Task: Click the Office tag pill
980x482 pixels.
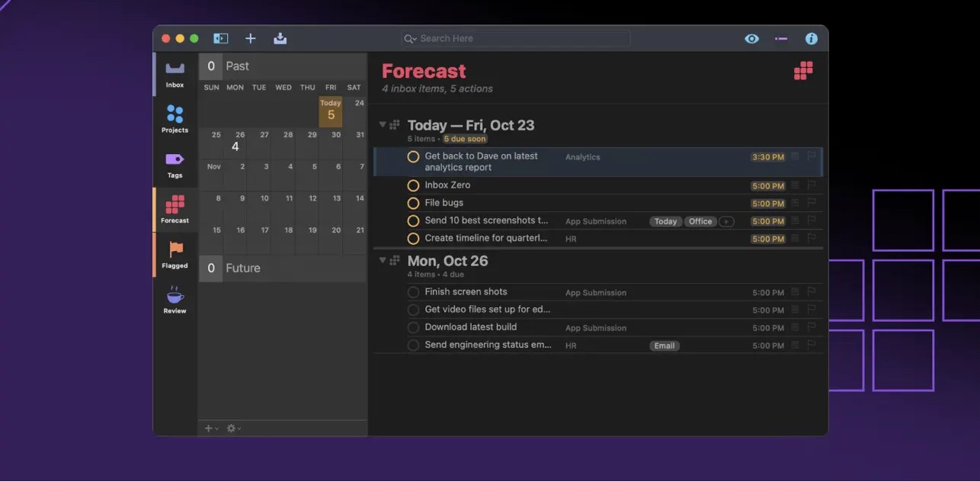Action: (700, 221)
